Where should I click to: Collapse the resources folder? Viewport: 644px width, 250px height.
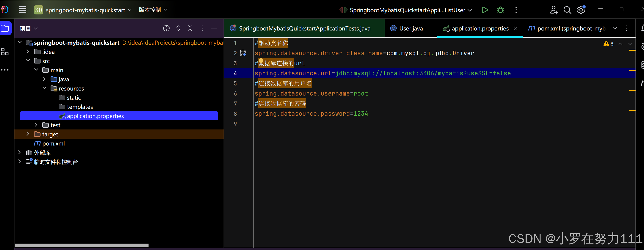44,88
